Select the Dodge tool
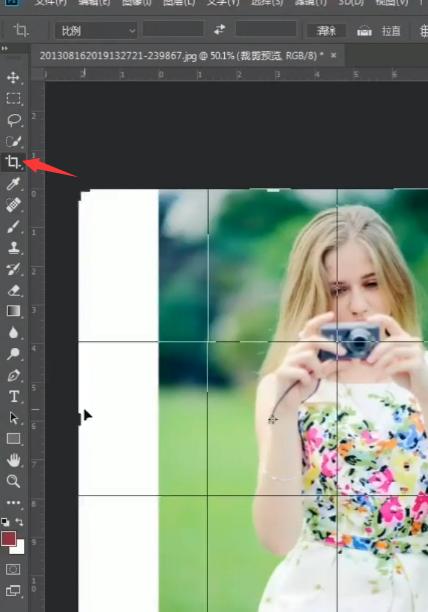The height and width of the screenshot is (612, 428). click(13, 354)
